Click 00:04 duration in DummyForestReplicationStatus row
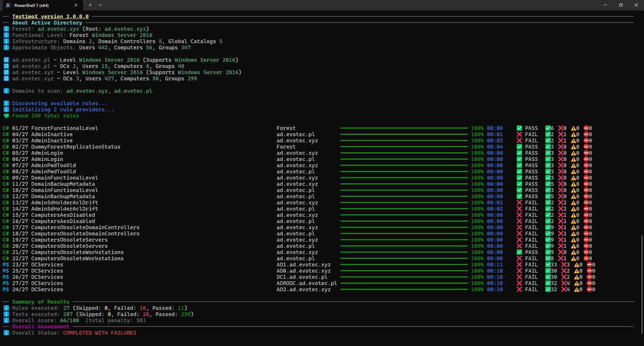644x346 pixels. tap(495, 147)
